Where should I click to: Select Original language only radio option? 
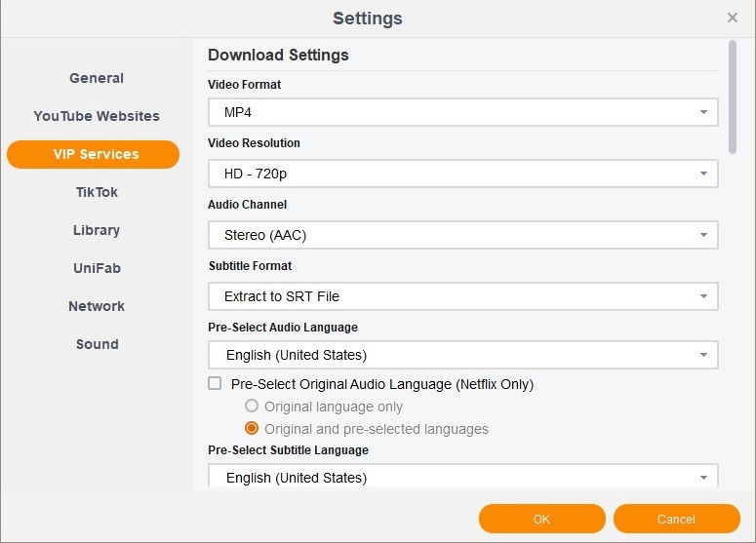click(252, 407)
